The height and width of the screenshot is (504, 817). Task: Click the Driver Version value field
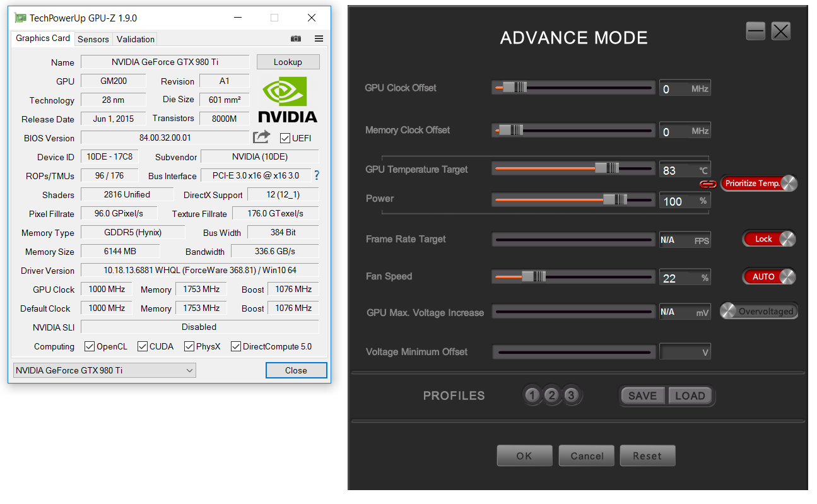(x=200, y=270)
